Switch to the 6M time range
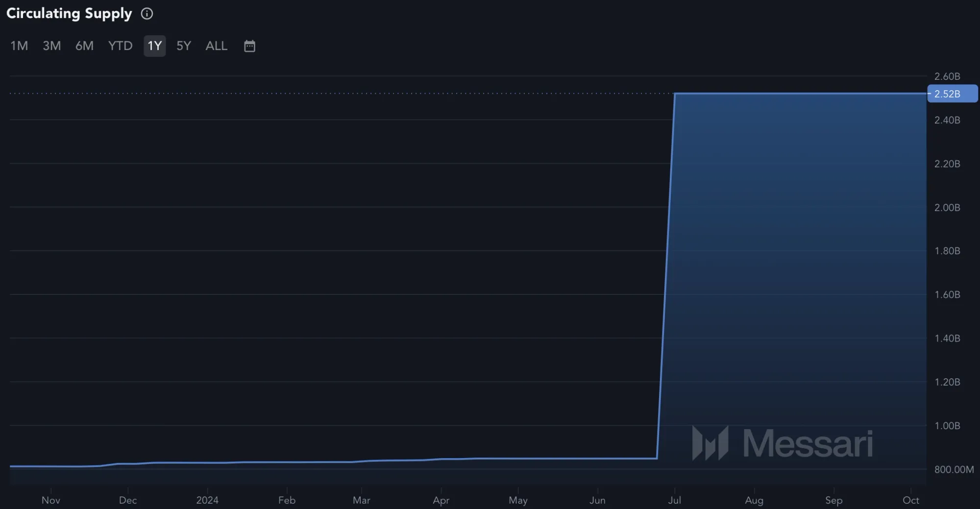The width and height of the screenshot is (980, 509). coord(84,46)
